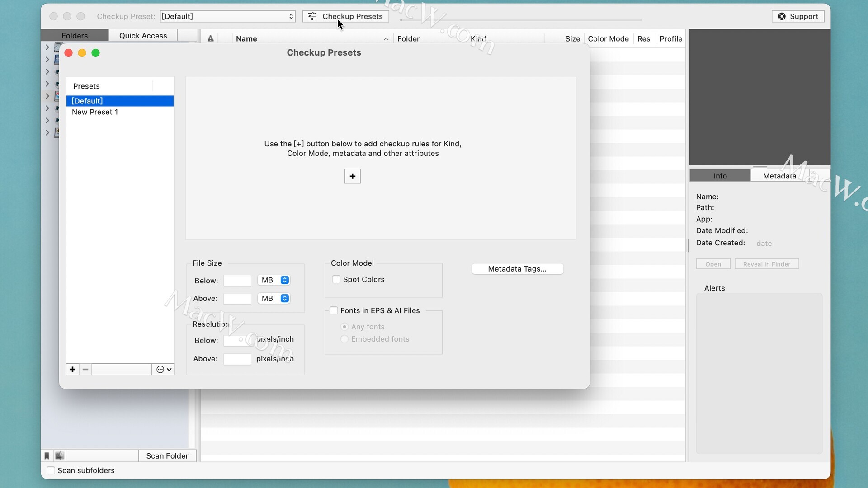Click the Presets list column header
Image resolution: width=868 pixels, height=488 pixels.
pos(109,86)
